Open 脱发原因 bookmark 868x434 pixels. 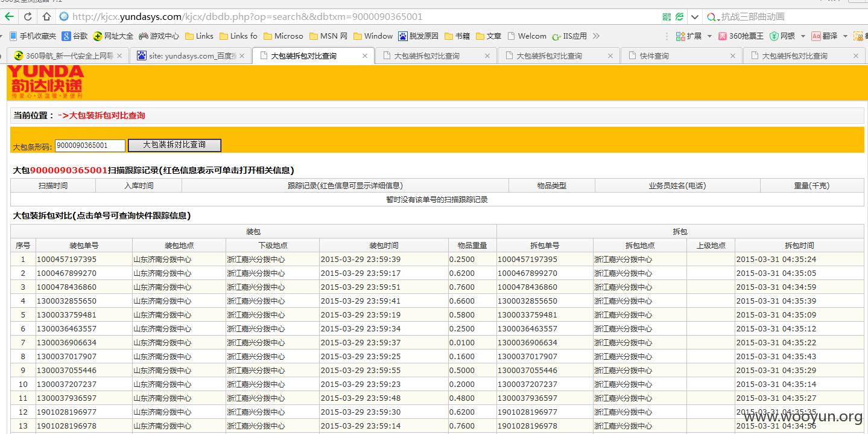point(419,36)
